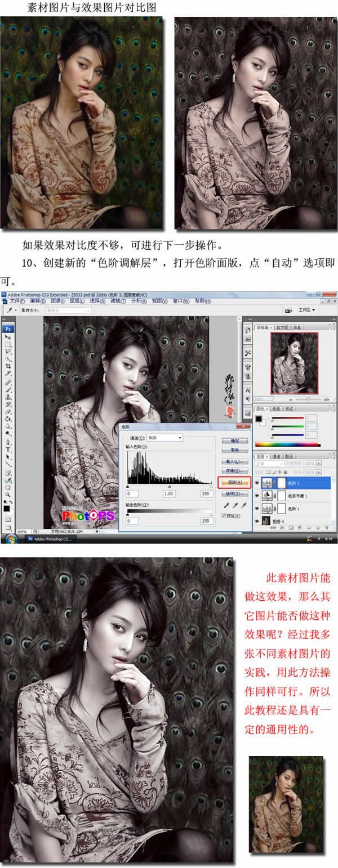Open the 帮助 menu

coord(203,301)
